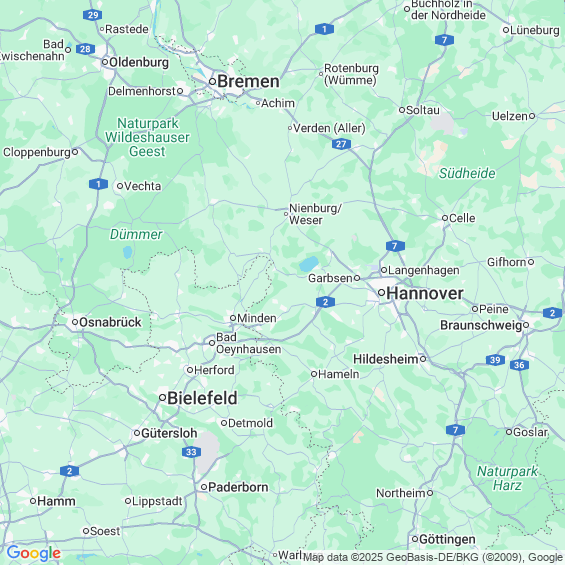Click the A36 highway shield
Image resolution: width=565 pixels, height=565 pixels.
coord(519,365)
